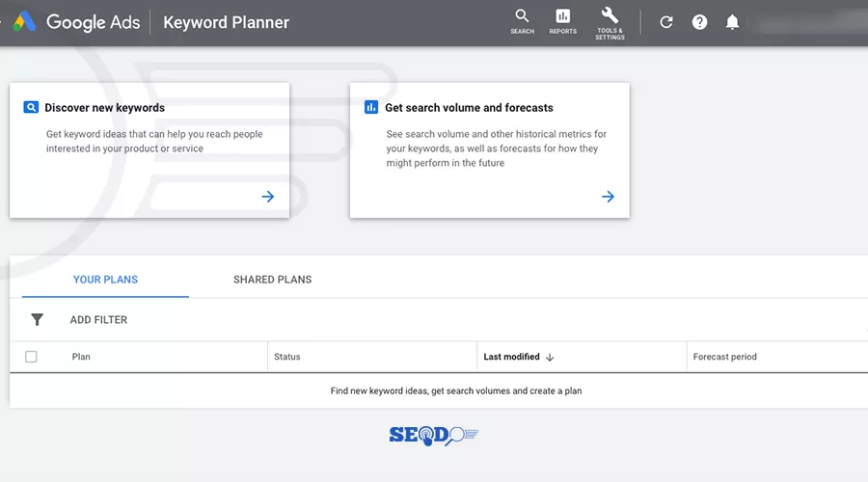This screenshot has height=482, width=868.
Task: Switch to the SHARED PLANS tab
Action: (272, 280)
